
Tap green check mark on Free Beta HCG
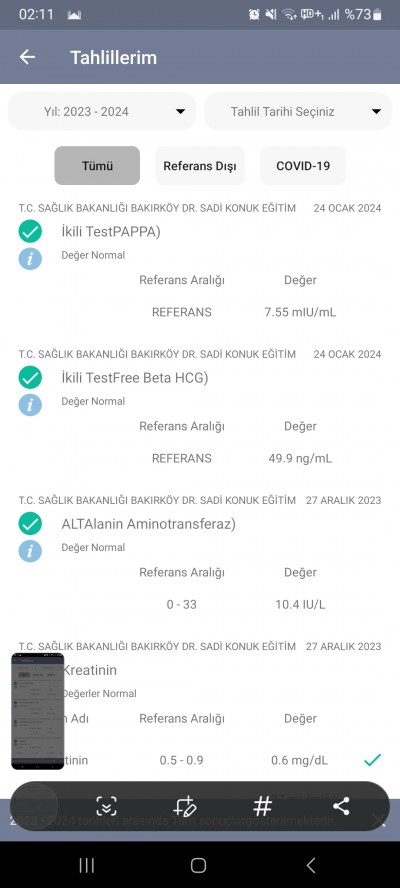point(30,377)
